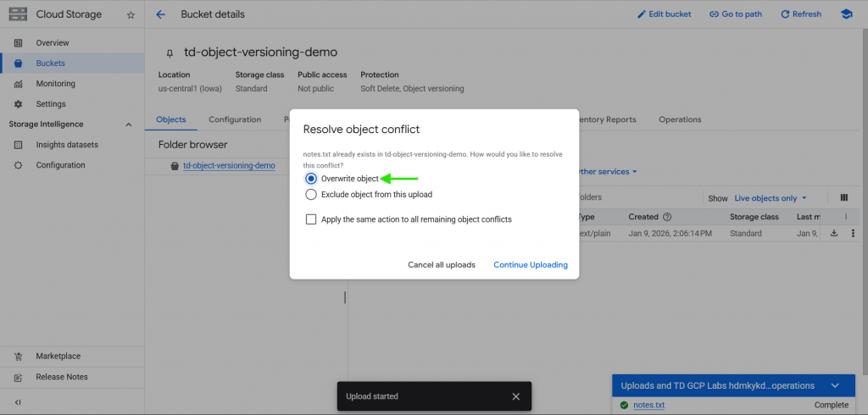
Task: Dismiss the Upload started notification
Action: (x=515, y=396)
